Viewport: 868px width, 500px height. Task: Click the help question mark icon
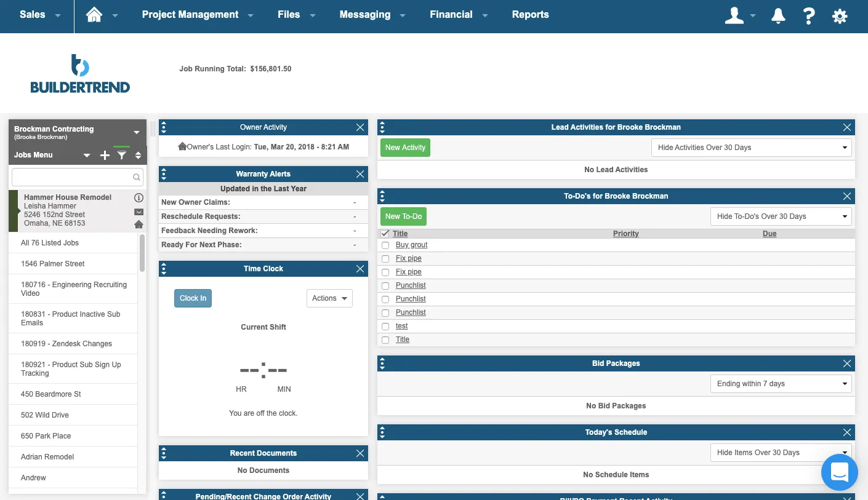click(809, 16)
